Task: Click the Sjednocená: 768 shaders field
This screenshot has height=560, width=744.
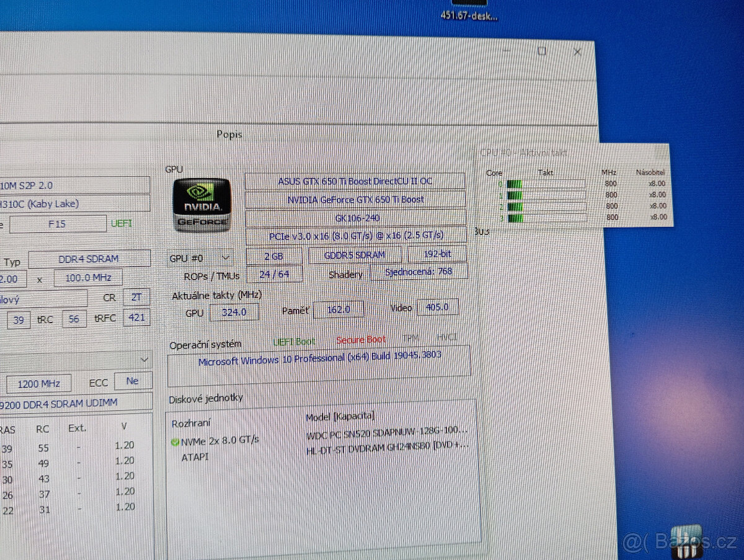Action: click(x=419, y=272)
